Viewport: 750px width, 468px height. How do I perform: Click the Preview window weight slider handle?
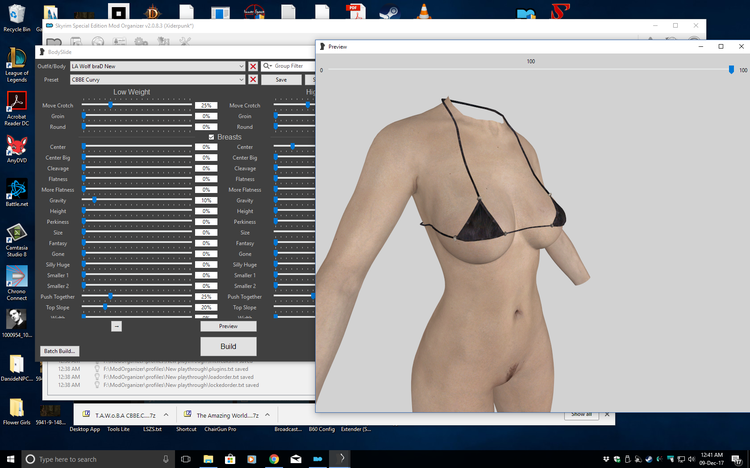point(731,70)
